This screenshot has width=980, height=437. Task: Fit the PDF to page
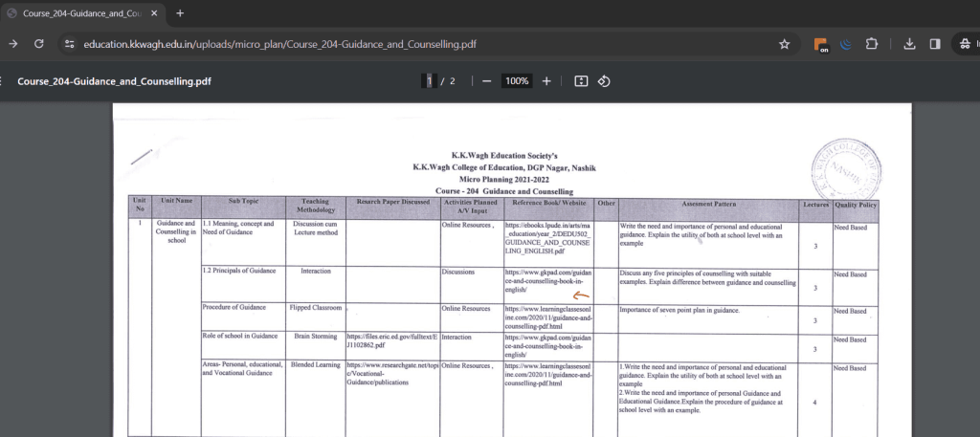[581, 81]
